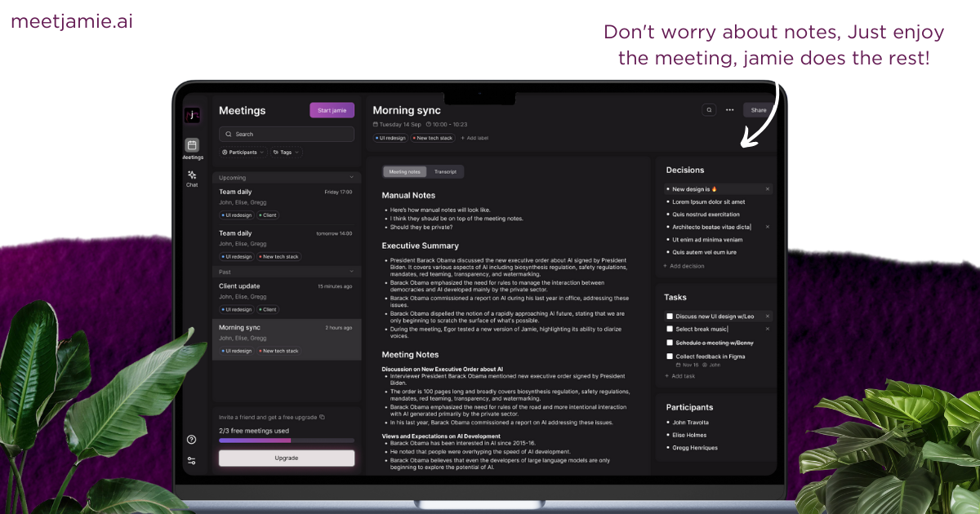Delete the 'Select break music' task
The image size is (980, 514).
(x=768, y=329)
